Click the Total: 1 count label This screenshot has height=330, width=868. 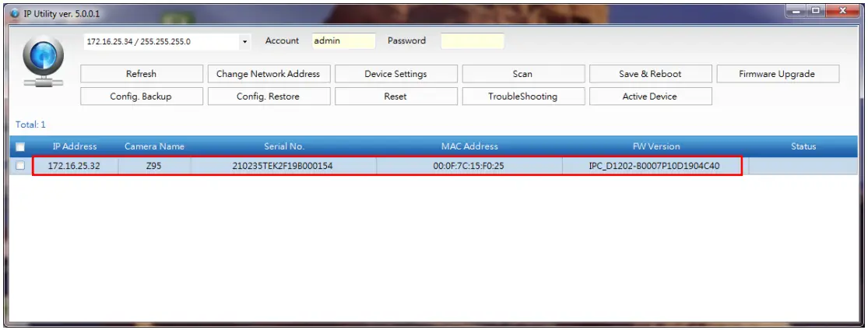(x=31, y=125)
